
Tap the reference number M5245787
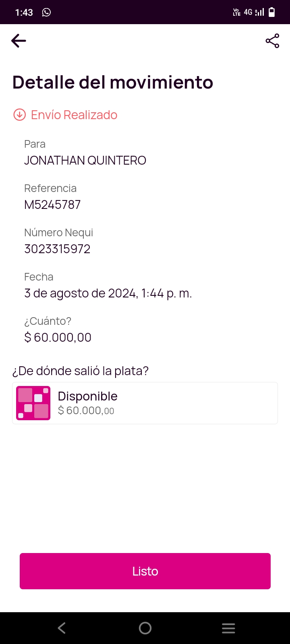pyautogui.click(x=52, y=204)
